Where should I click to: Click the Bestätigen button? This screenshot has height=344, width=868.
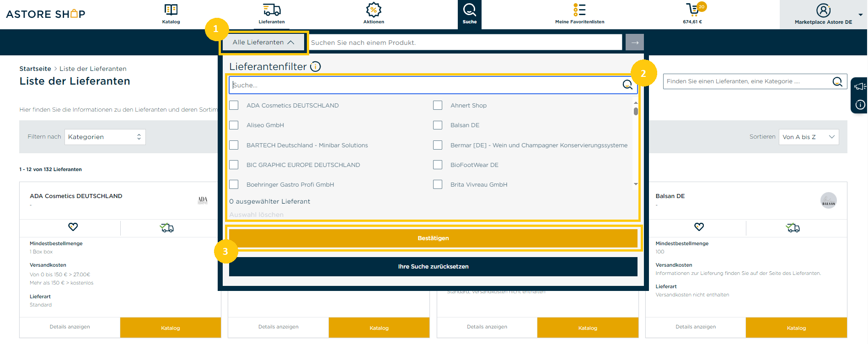click(x=433, y=238)
